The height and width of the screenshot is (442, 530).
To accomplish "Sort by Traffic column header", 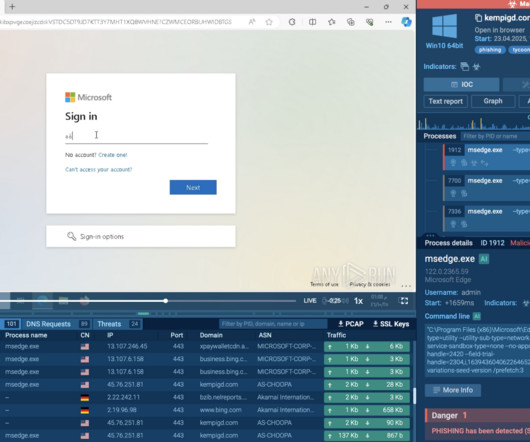I will [x=336, y=335].
